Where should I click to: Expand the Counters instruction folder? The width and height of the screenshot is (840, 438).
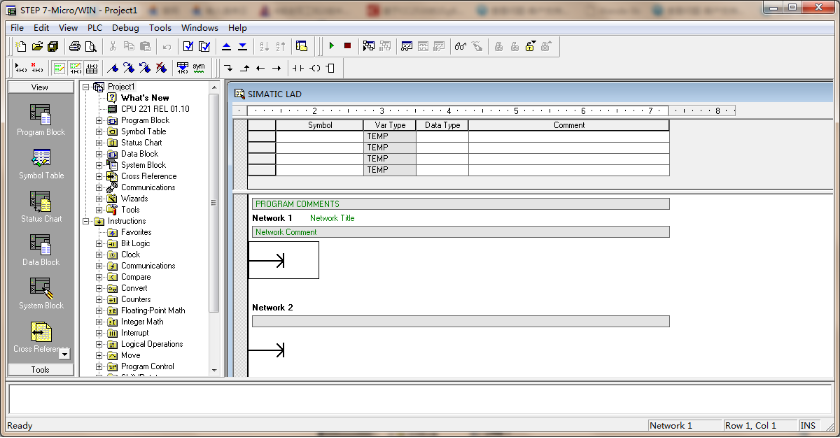99,299
